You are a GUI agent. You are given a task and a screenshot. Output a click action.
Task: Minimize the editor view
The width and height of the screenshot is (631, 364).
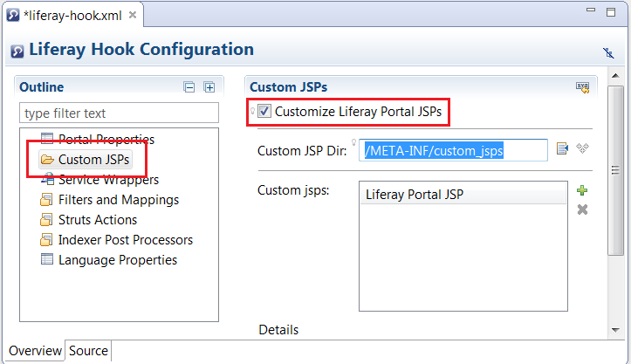(591, 10)
